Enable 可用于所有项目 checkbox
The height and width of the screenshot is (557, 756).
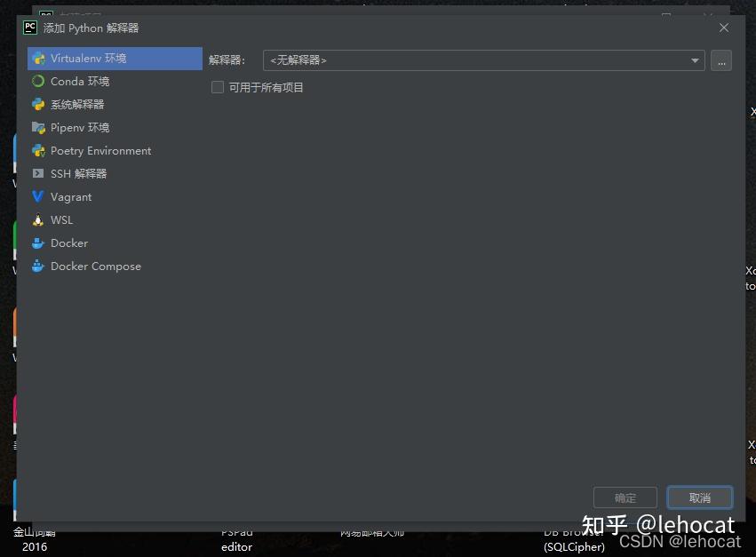click(218, 87)
